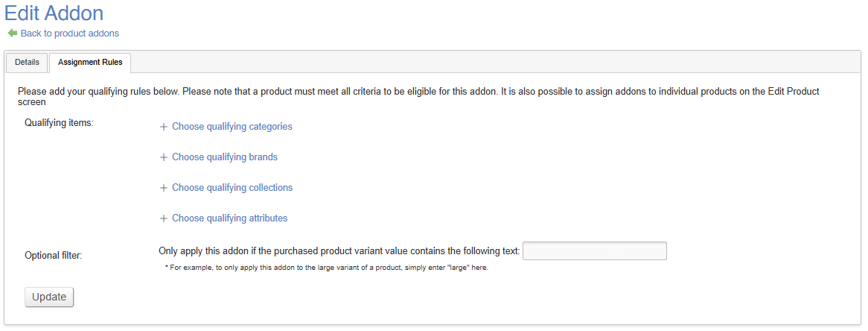Click the plus icon beside qualifying categories
Screen dimensions: 868x331
pyautogui.click(x=164, y=127)
